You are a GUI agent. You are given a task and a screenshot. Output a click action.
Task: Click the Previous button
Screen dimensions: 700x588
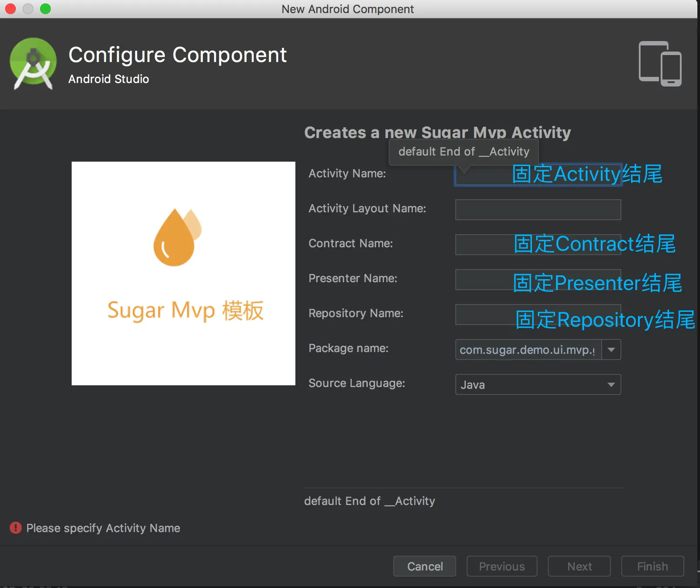(502, 566)
